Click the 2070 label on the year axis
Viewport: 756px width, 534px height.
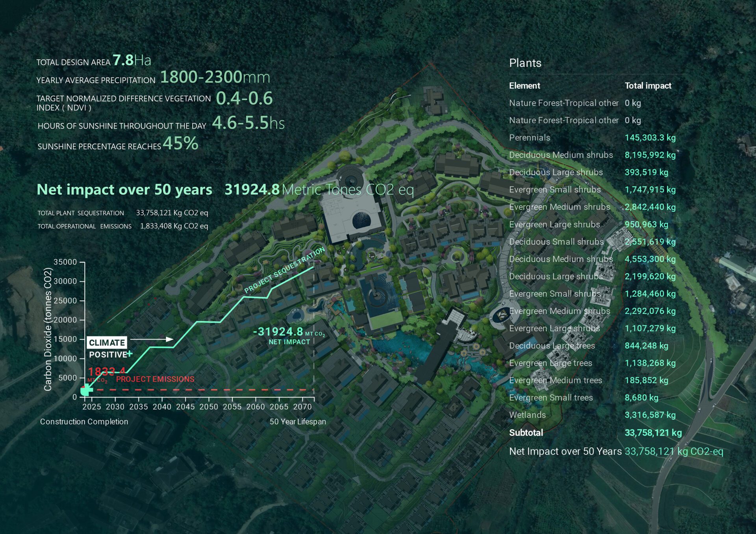pyautogui.click(x=302, y=407)
